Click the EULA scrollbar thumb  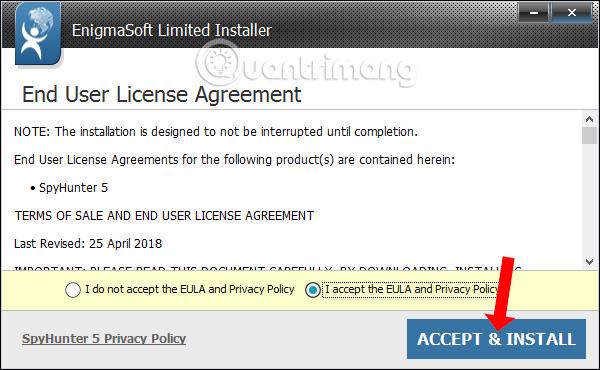coord(589,135)
